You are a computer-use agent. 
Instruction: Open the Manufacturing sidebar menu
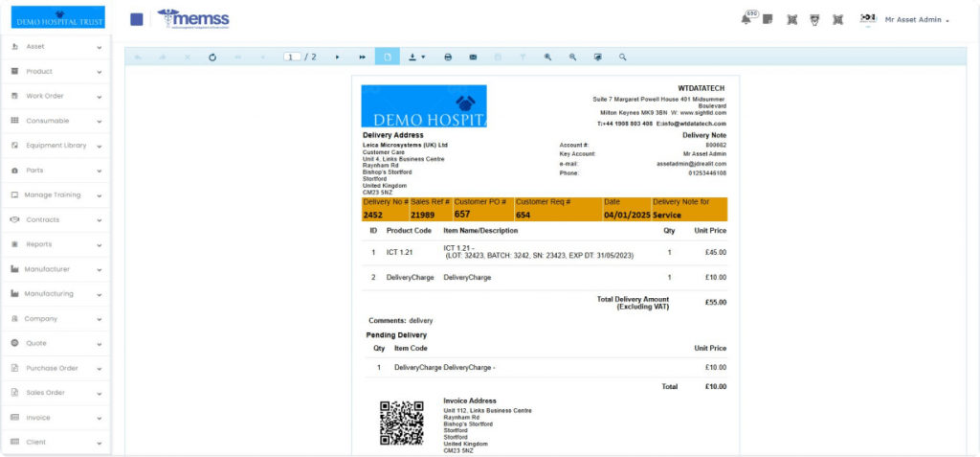56,293
